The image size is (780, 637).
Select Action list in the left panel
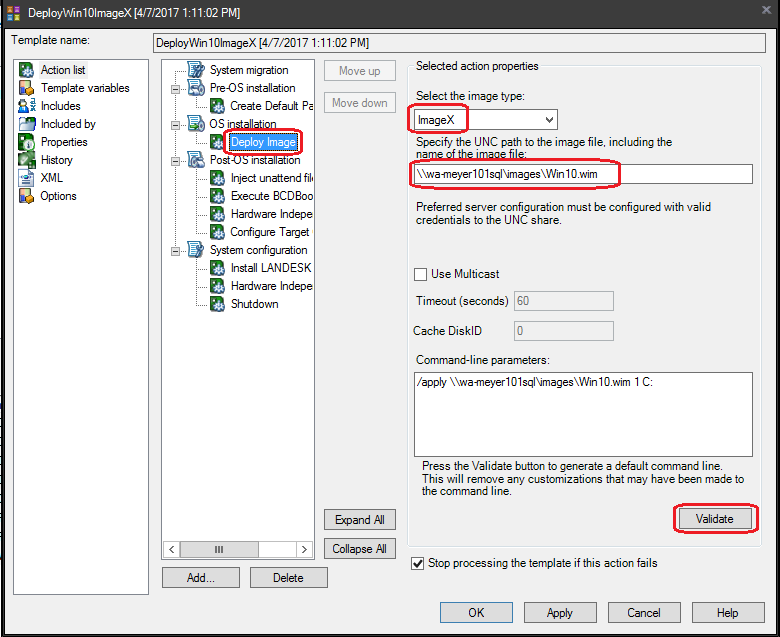[63, 70]
